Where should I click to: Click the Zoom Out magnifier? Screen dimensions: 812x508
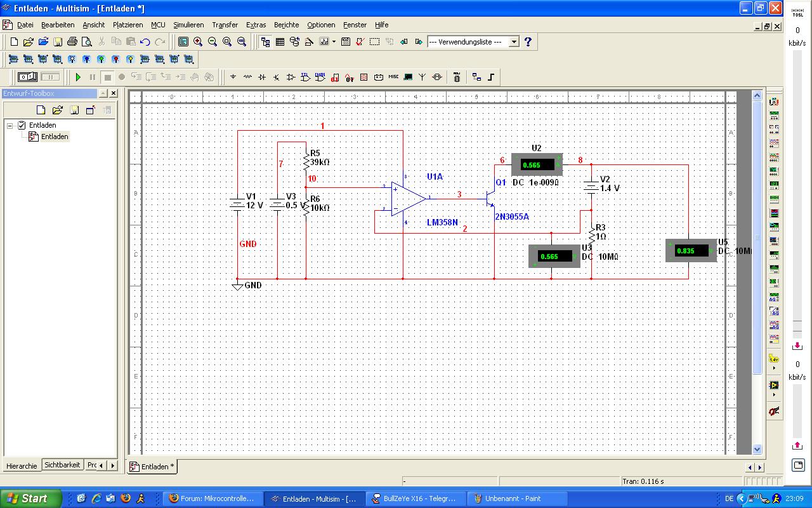213,42
